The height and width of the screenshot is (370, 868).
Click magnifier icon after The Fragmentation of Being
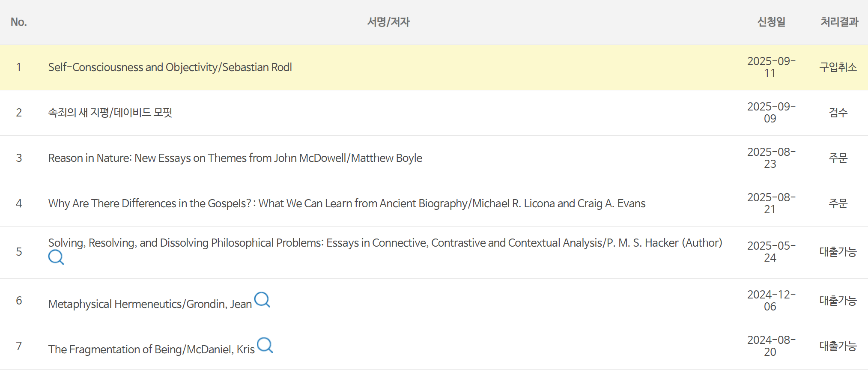pyautogui.click(x=265, y=345)
